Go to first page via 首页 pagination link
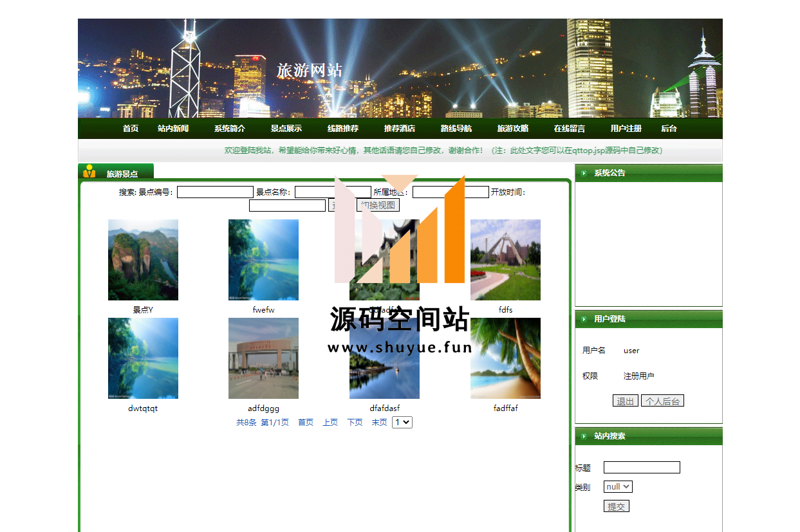The image size is (800, 532). coord(306,423)
